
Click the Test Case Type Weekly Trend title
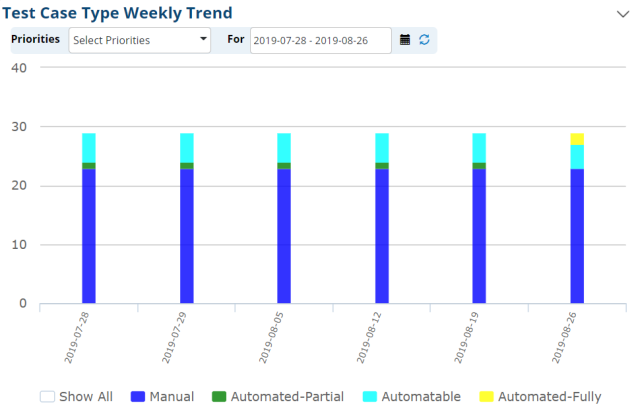[117, 13]
